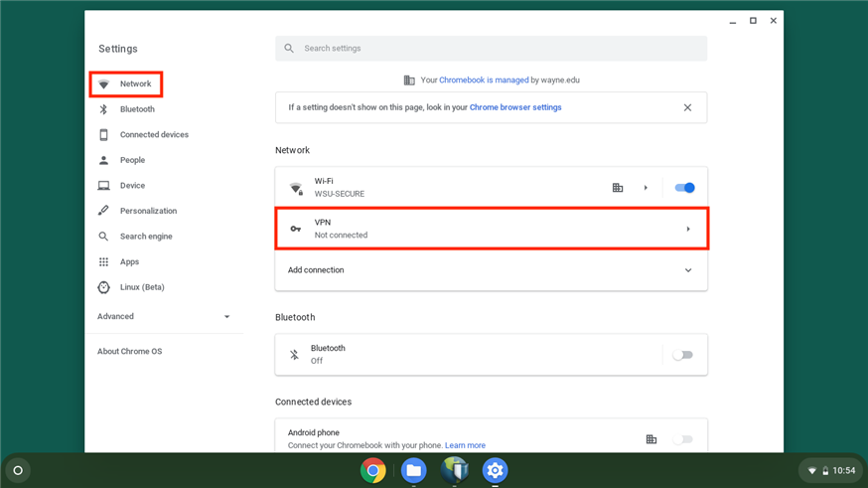868x488 pixels.
Task: Maximize the Settings window
Action: coord(753,21)
